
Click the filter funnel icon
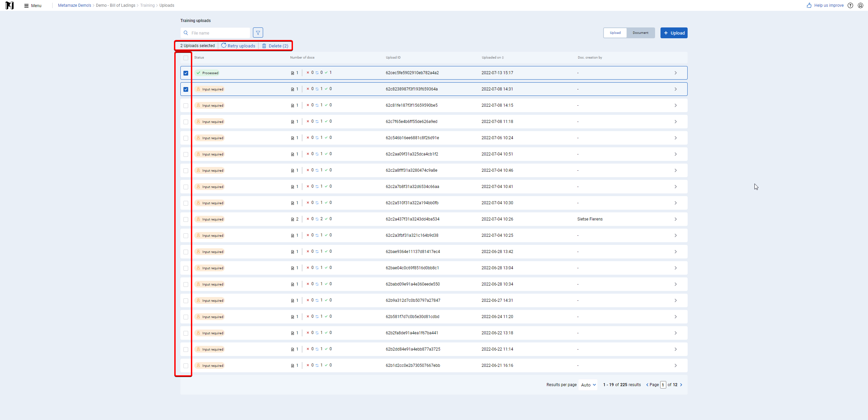pyautogui.click(x=258, y=33)
